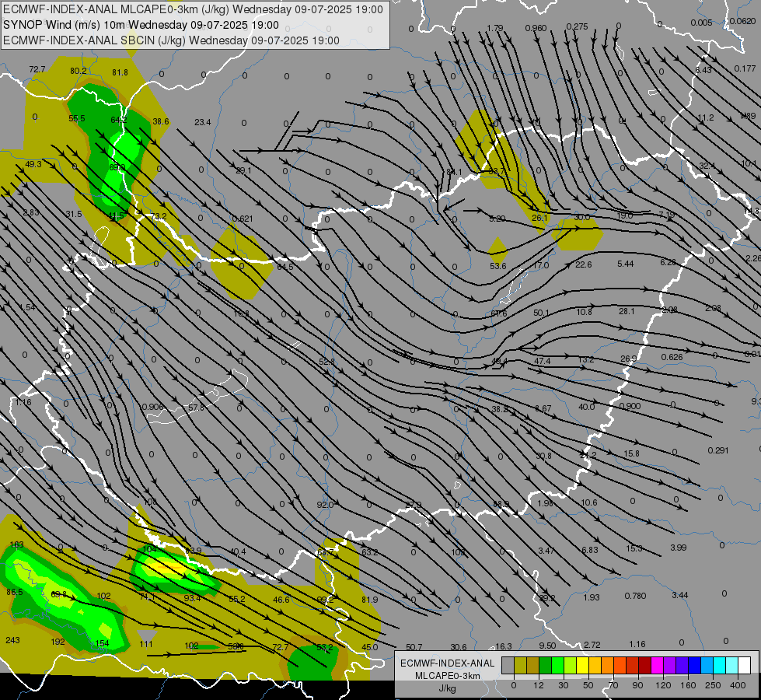Click the map value 192

(58, 642)
